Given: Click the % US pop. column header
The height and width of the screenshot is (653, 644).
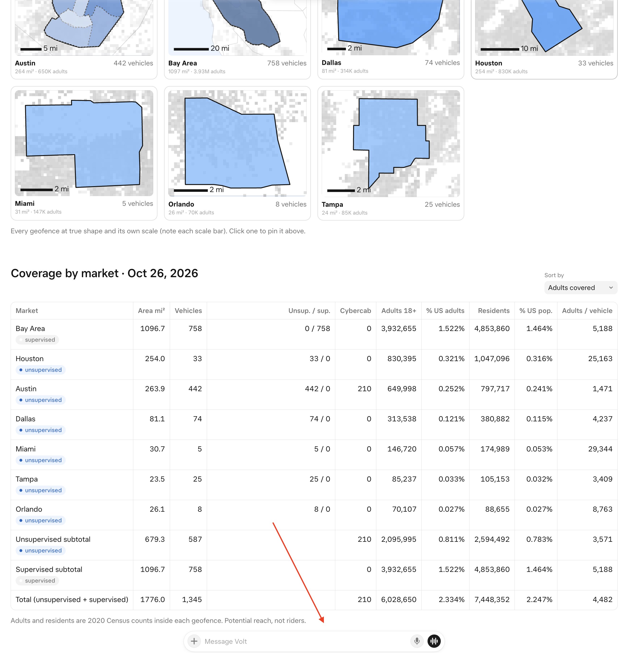Looking at the screenshot, I should (x=536, y=311).
